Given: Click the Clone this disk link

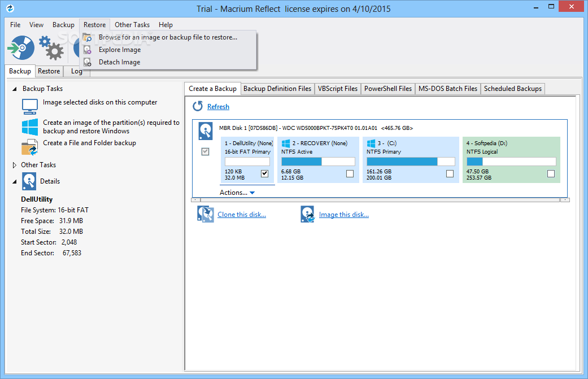Looking at the screenshot, I should 242,215.
